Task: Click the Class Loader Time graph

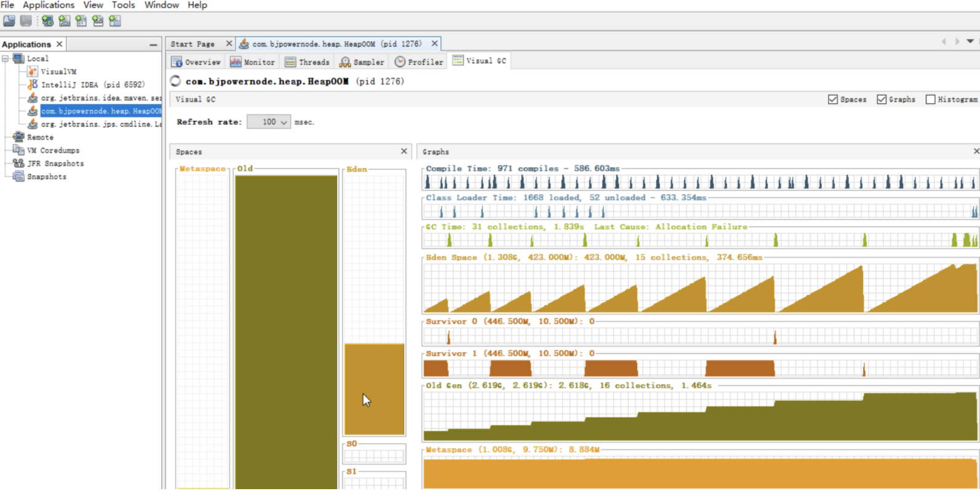Action: click(701, 210)
